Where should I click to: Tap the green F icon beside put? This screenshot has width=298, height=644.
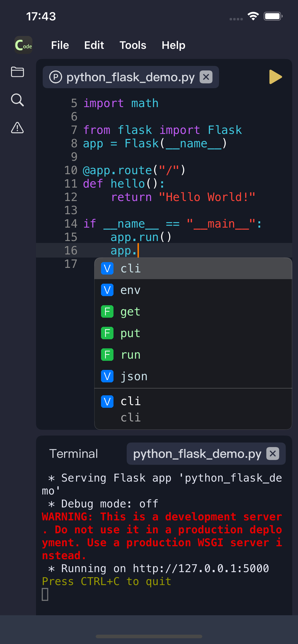click(107, 333)
